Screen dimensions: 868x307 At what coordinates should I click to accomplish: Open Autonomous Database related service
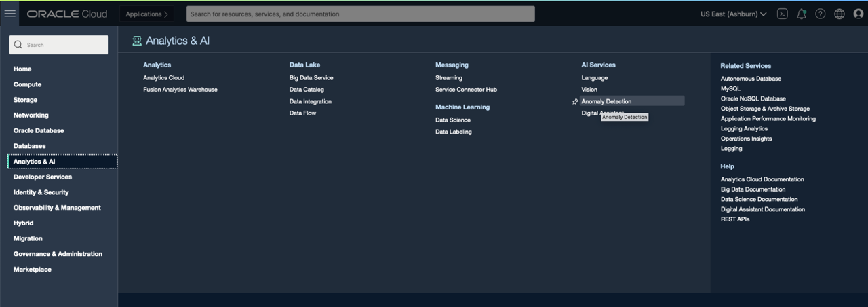point(751,79)
